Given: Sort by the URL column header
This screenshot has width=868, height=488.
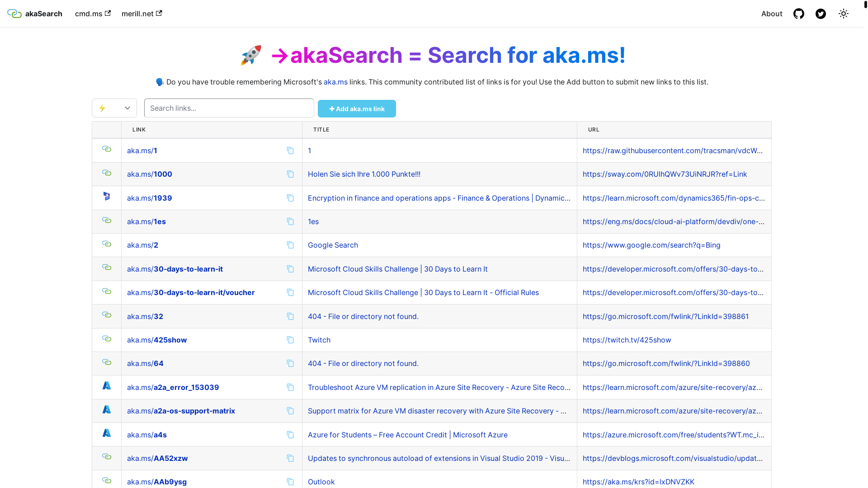Looking at the screenshot, I should click(594, 130).
